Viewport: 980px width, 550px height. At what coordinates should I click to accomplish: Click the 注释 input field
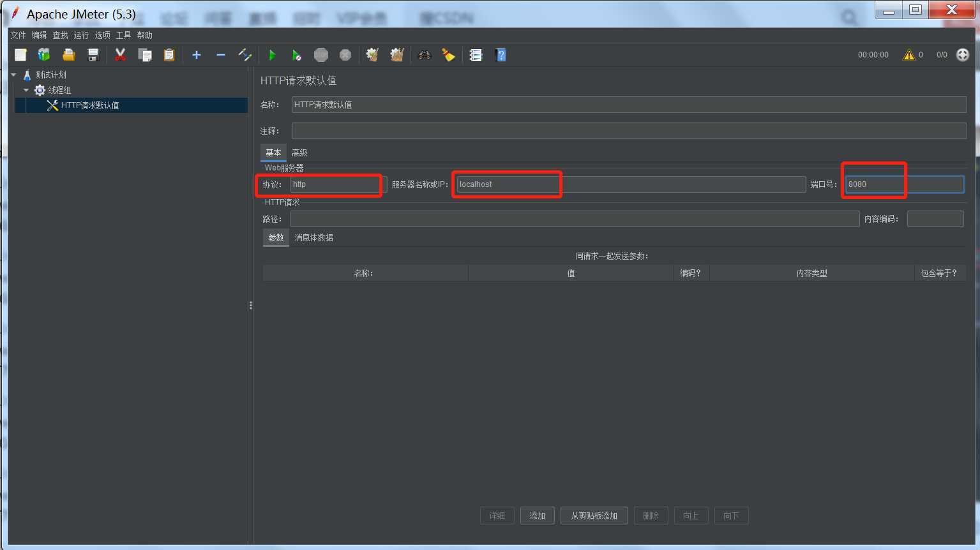[629, 131]
